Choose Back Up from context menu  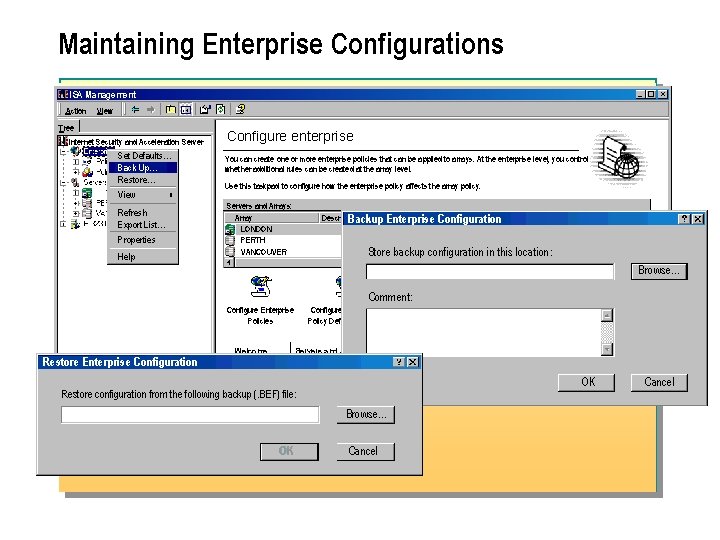click(143, 168)
